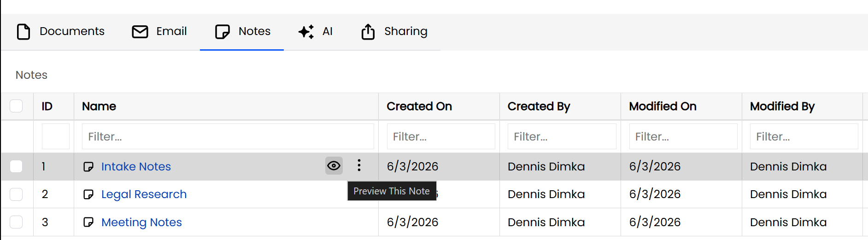This screenshot has height=240, width=868.
Task: Sort by the Modified On column header
Action: pyautogui.click(x=663, y=106)
